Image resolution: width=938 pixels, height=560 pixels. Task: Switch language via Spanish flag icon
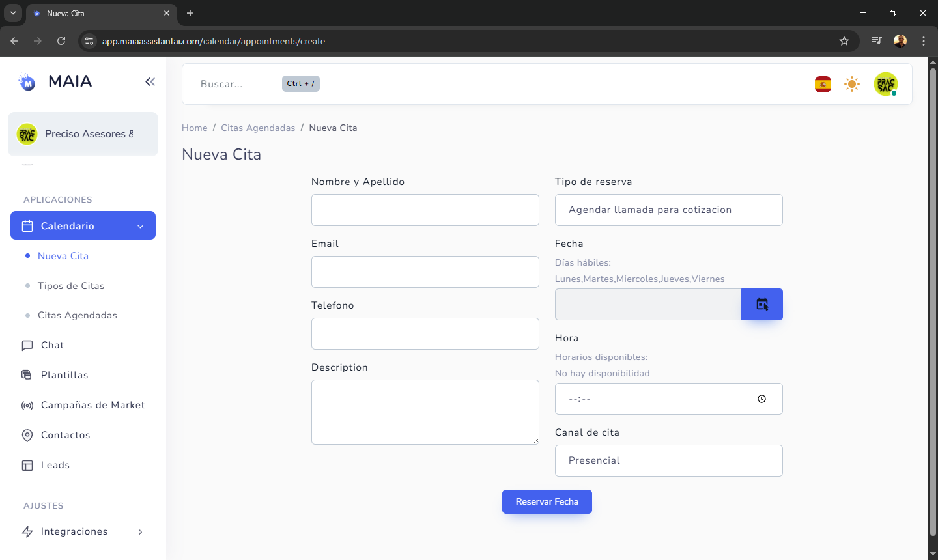[823, 84]
